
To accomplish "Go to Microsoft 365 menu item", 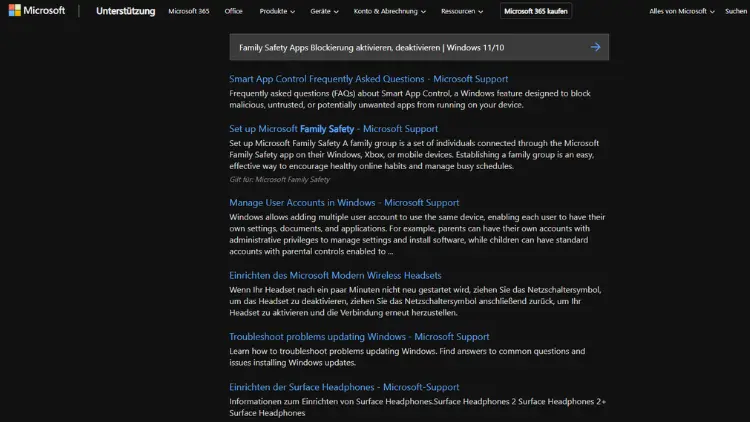I will [188, 11].
